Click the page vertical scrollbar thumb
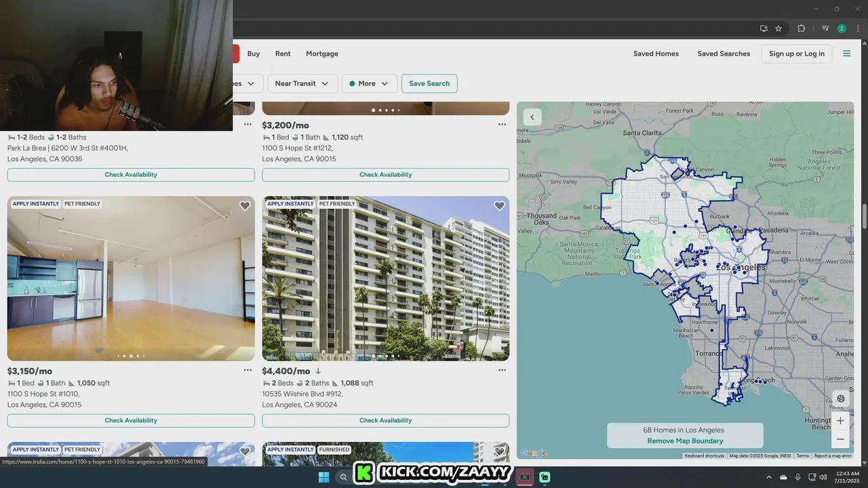This screenshot has height=488, width=868. click(865, 217)
